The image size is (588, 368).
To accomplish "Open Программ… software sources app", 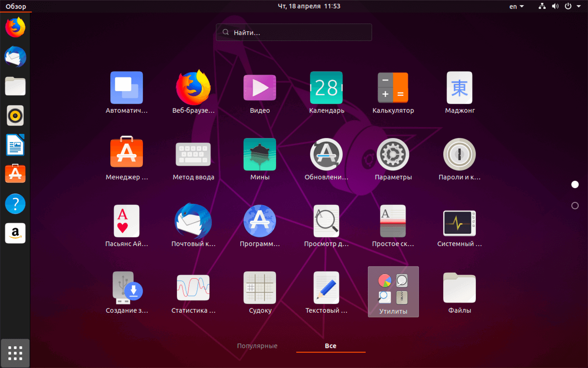I will (260, 226).
